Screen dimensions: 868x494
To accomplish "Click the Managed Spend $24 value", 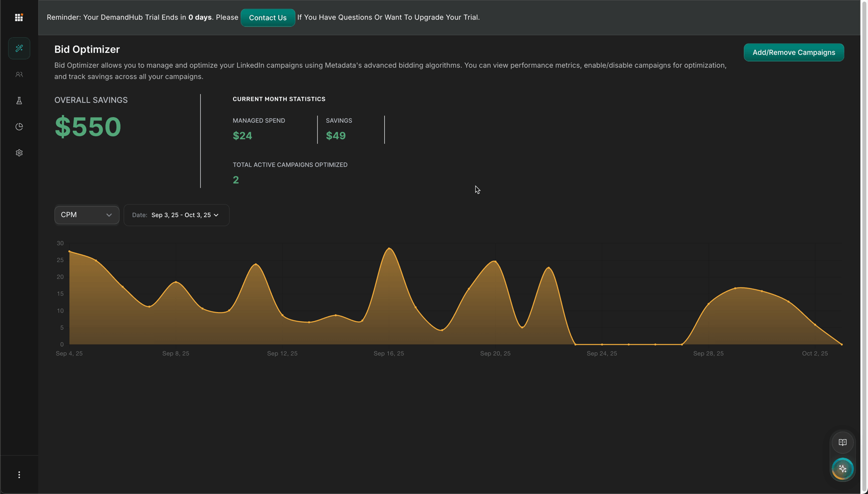I will tap(243, 136).
